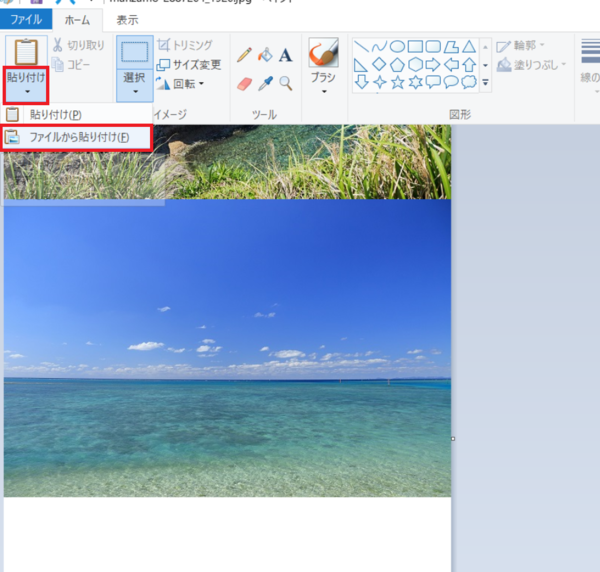Select the Text tool (A)
This screenshot has width=600, height=572.
coord(285,55)
